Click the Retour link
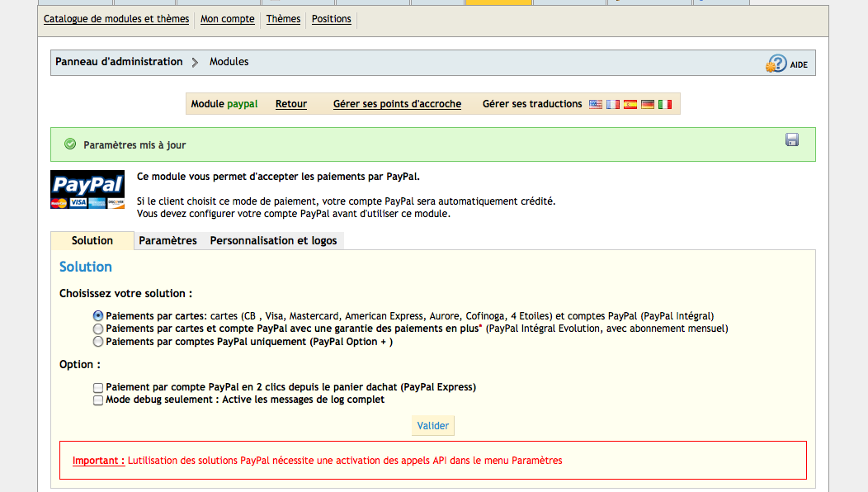This screenshot has height=492, width=868. click(291, 104)
